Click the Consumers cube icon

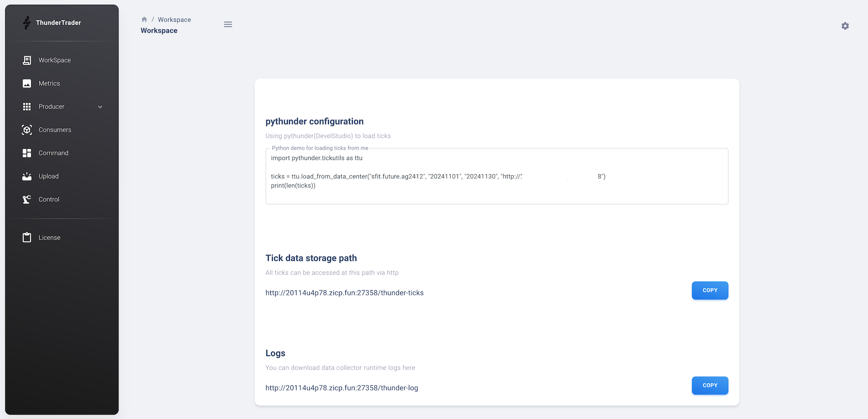point(27,130)
